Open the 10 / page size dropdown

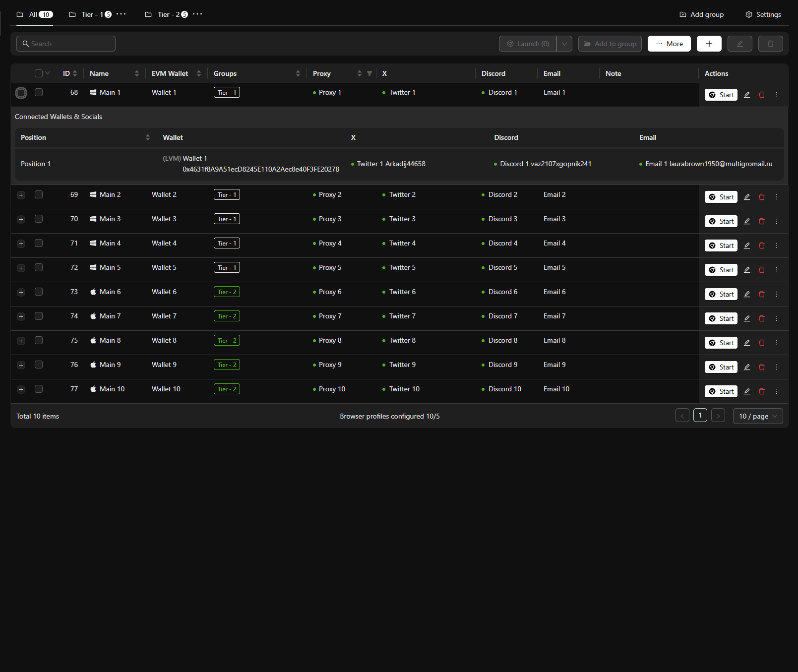click(757, 416)
